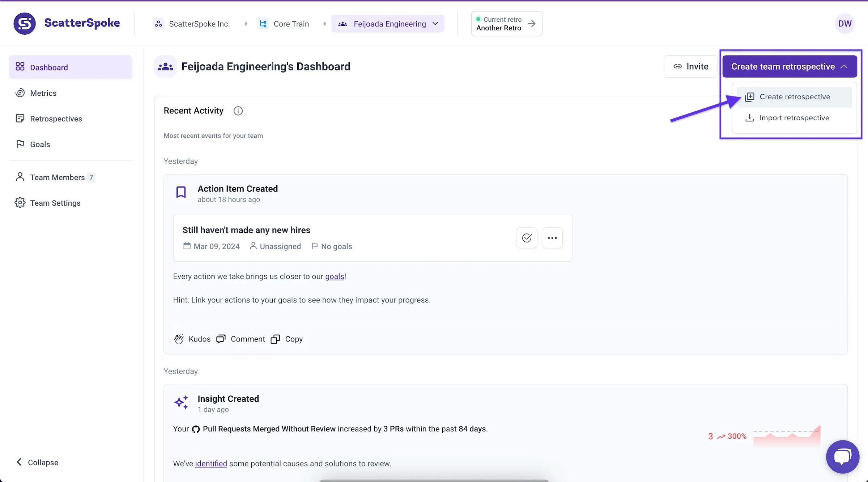Click the Copy icon on action item
This screenshot has height=482, width=868.
tap(275, 339)
